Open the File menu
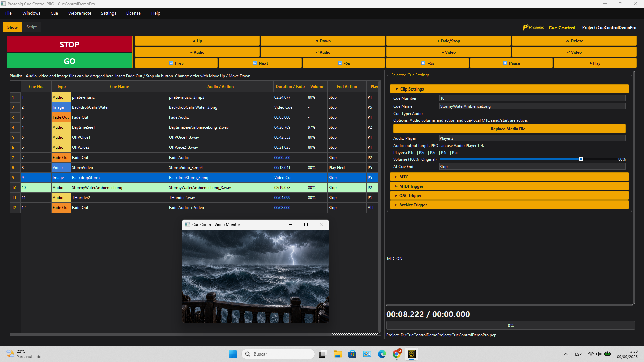Screen dimensions: 644x362 point(9,13)
